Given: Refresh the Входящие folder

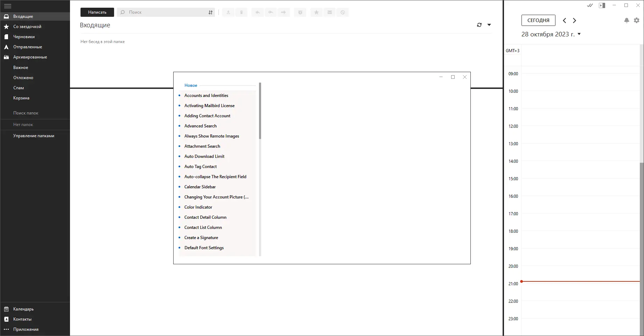Looking at the screenshot, I should tap(479, 25).
